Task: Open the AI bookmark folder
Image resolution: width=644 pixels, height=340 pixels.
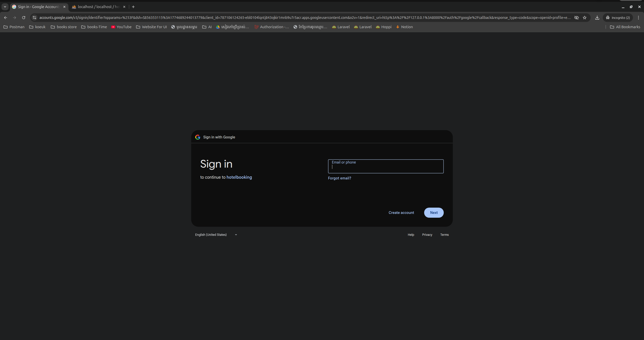Action: pos(207,27)
